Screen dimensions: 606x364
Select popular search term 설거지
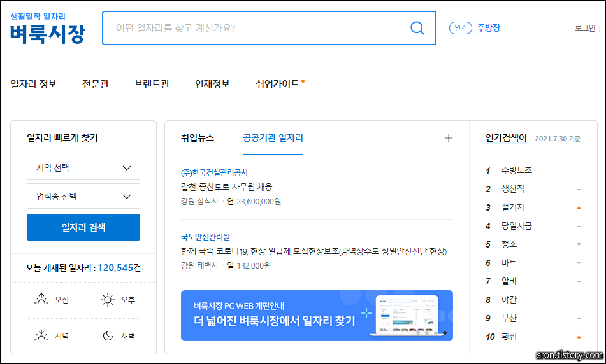pos(512,207)
